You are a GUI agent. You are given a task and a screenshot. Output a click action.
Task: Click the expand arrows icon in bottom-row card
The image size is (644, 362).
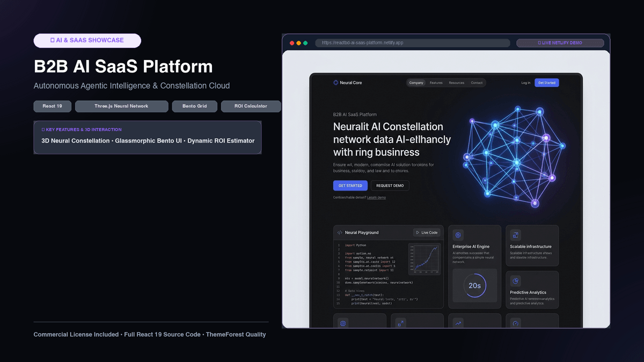tap(400, 323)
